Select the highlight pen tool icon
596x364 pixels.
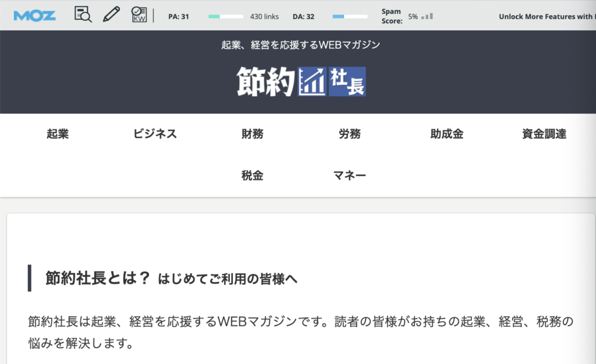point(111,15)
